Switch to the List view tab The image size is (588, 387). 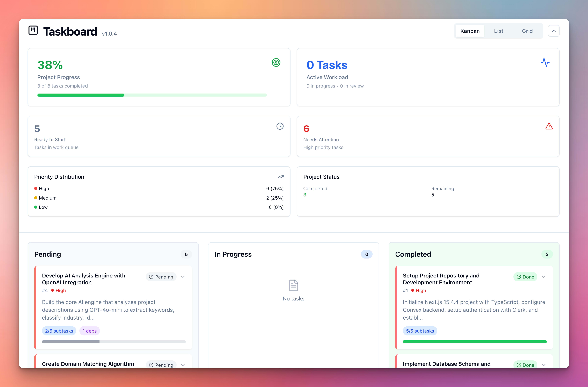[499, 31]
